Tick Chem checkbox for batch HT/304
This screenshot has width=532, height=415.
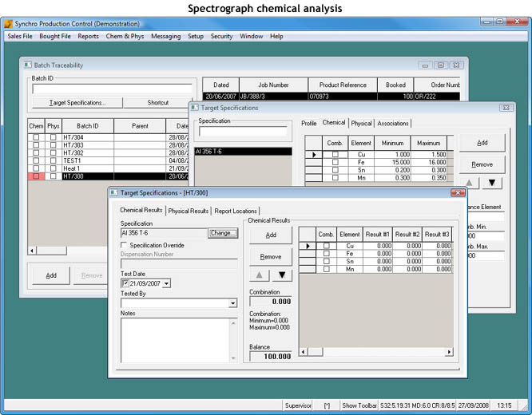pos(36,137)
